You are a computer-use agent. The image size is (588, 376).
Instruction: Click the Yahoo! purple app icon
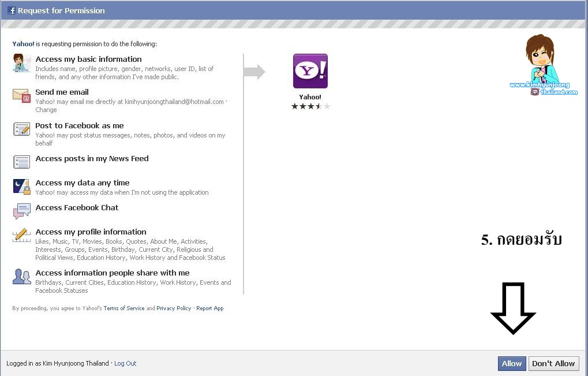[x=310, y=71]
